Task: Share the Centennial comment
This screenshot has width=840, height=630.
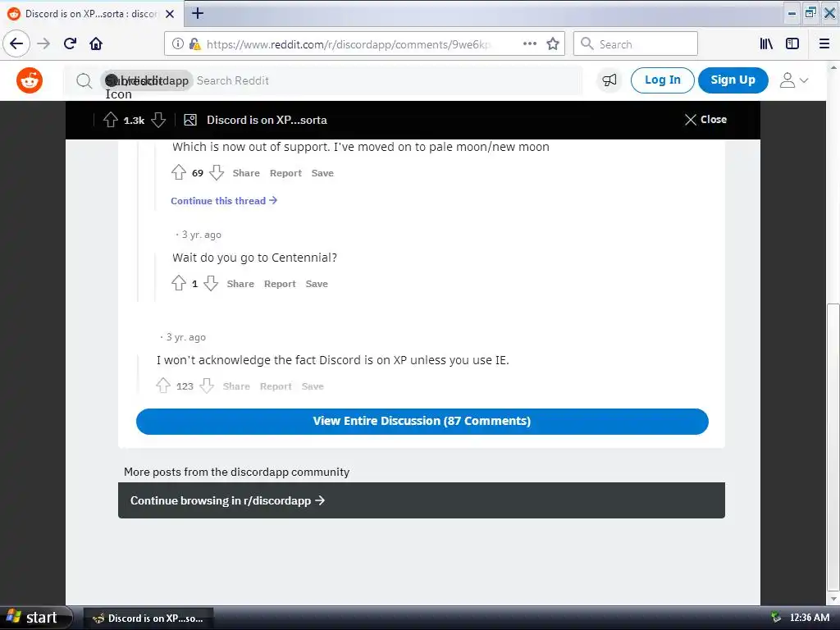Action: click(240, 284)
